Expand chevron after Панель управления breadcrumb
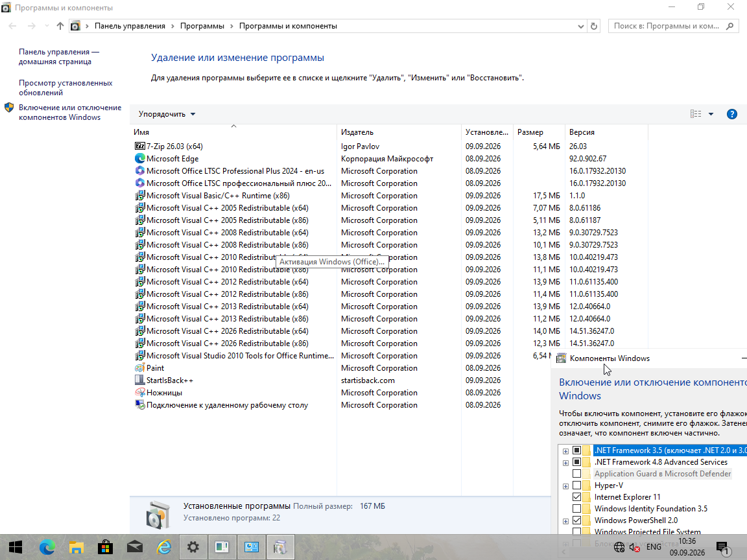 click(172, 26)
